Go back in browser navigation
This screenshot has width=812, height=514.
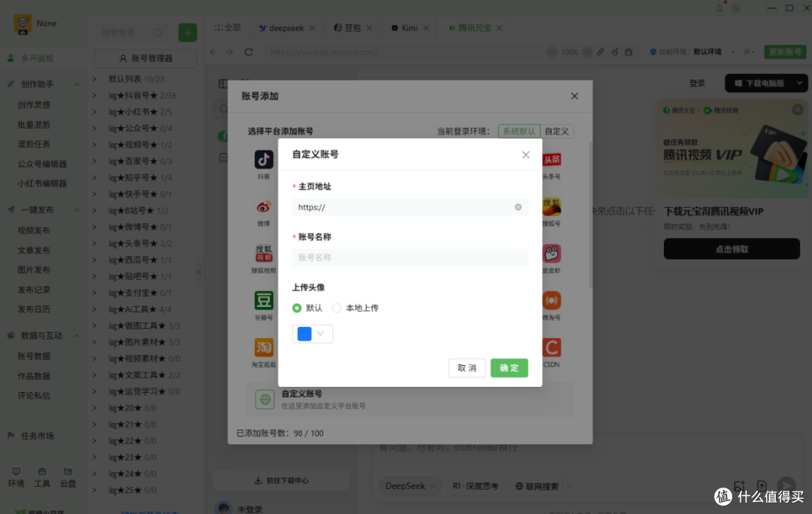pos(214,52)
